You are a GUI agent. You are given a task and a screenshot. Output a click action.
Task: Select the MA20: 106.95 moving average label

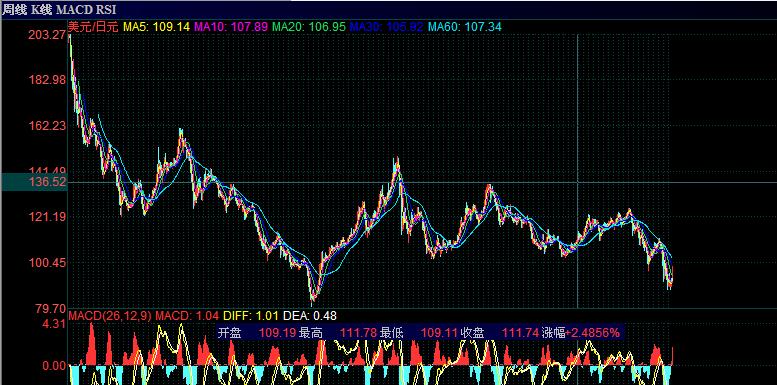309,27
